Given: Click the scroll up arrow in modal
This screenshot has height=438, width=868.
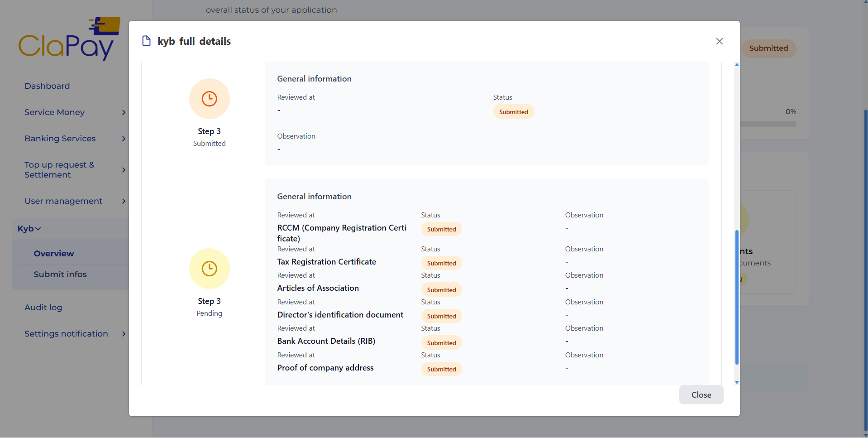Looking at the screenshot, I should [x=737, y=65].
